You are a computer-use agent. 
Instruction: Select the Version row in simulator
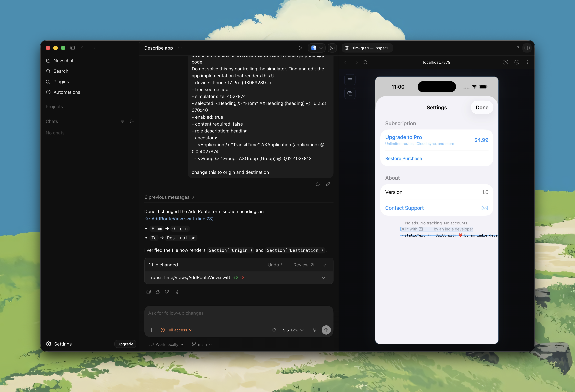[437, 192]
